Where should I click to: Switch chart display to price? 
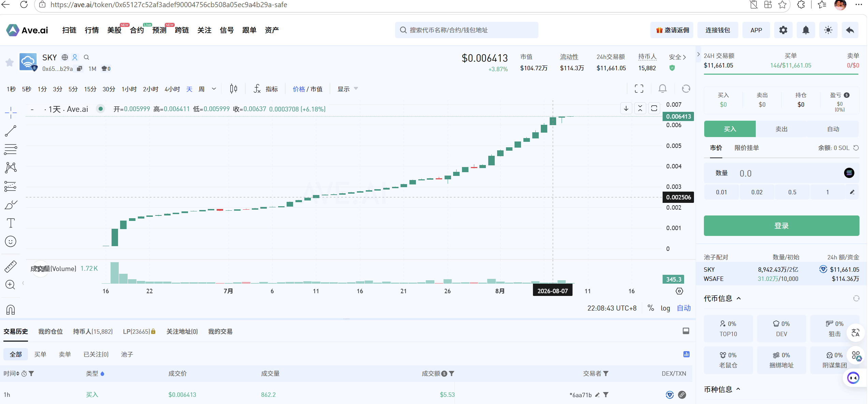point(299,89)
